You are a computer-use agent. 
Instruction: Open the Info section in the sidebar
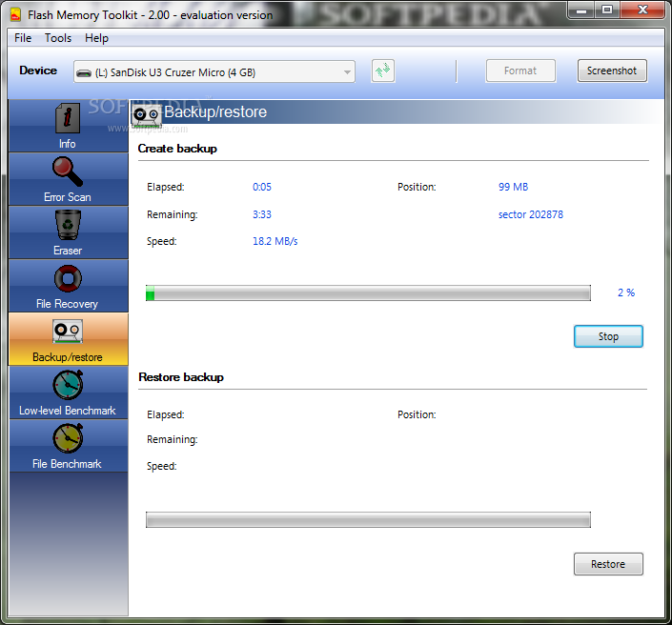pyautogui.click(x=68, y=126)
